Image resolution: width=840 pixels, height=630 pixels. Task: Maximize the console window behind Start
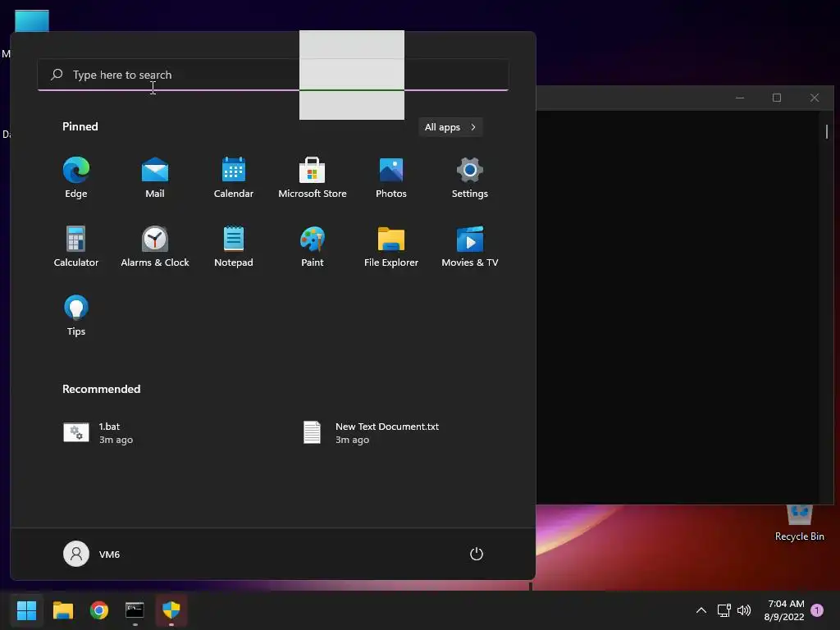[x=777, y=98]
